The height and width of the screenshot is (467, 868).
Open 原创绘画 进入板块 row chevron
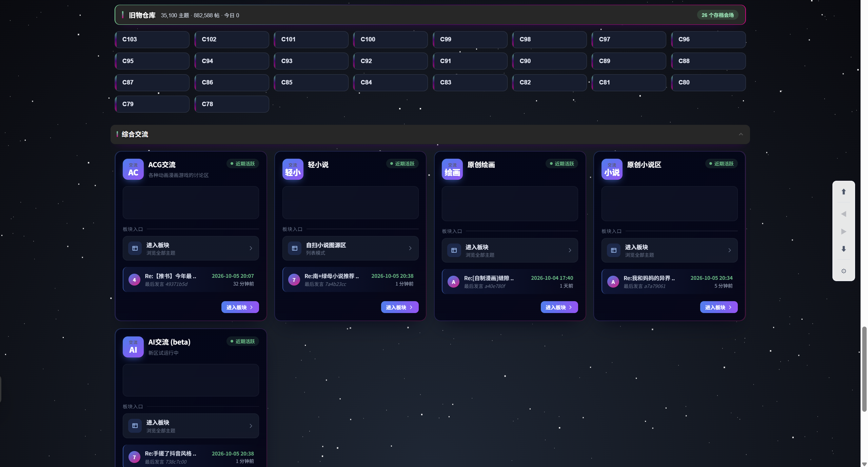pos(570,250)
